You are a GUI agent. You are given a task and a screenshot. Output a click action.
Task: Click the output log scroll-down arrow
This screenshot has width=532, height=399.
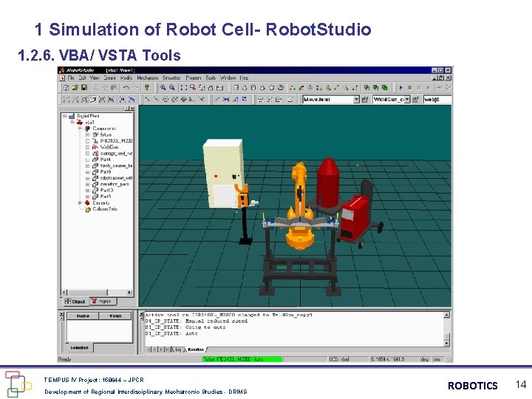click(447, 344)
